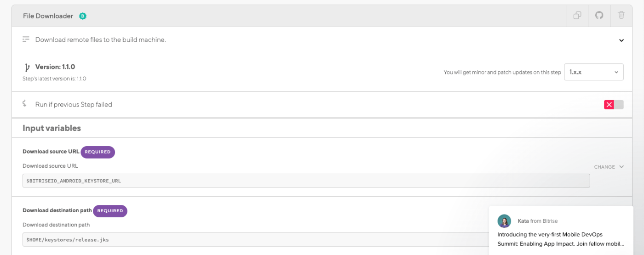This screenshot has height=255, width=644.
Task: Click the run-if-failed step icon
Action: coord(25,104)
